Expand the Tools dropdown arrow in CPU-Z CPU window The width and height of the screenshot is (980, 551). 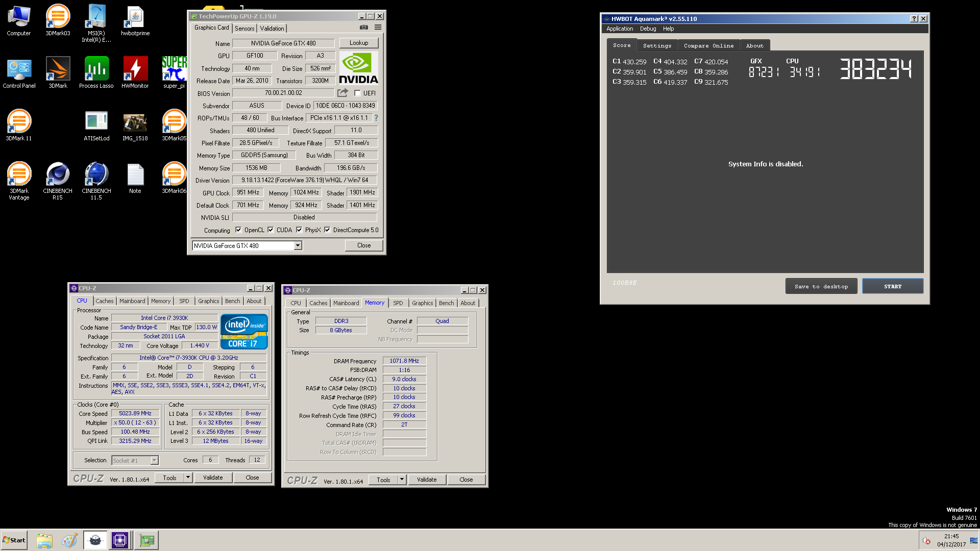click(x=188, y=478)
